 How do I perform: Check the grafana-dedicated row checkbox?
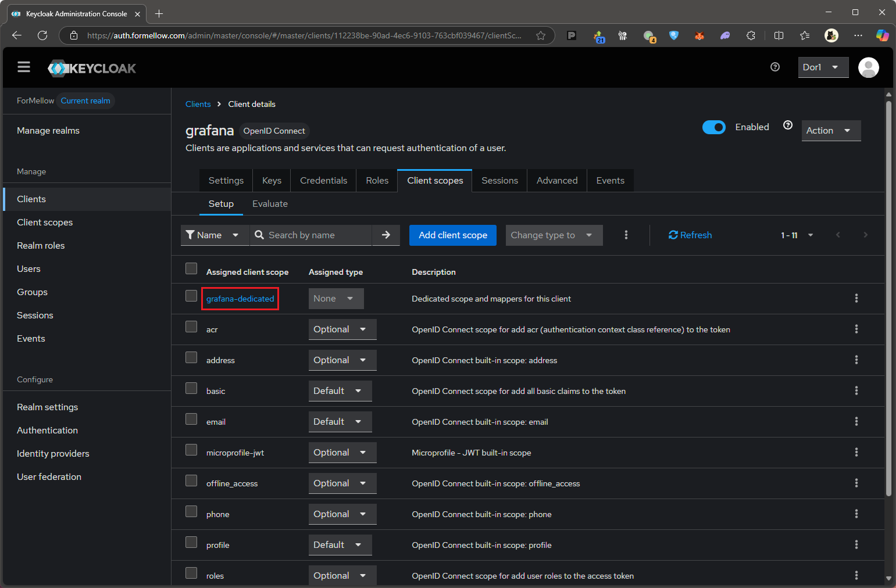tap(191, 296)
